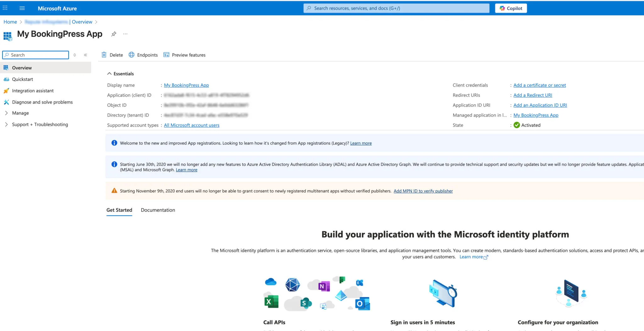Image resolution: width=644 pixels, height=331 pixels.
Task: Click Add a certificate or secret
Action: 540,85
